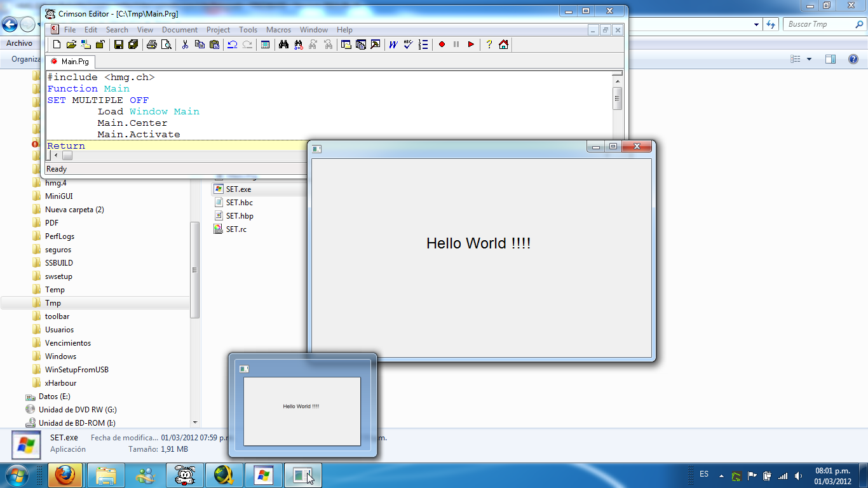Show hidden tray icons arrow

click(x=721, y=475)
